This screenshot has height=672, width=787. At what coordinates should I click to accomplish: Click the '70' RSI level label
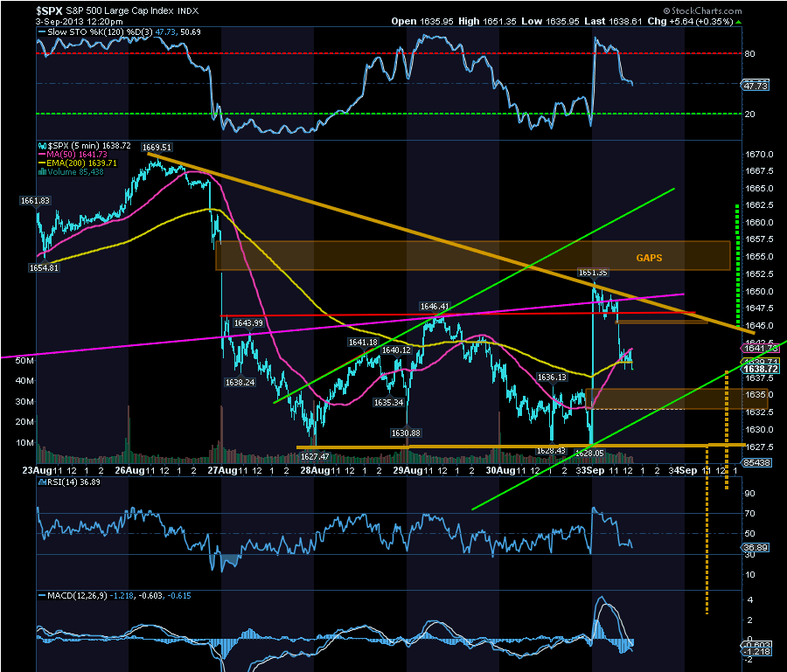coord(749,514)
